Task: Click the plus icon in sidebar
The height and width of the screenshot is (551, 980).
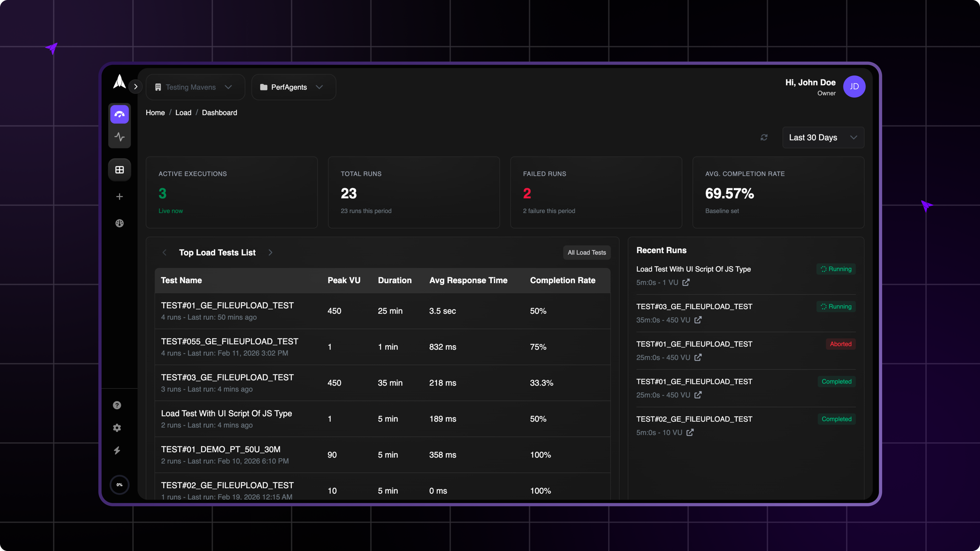Action: 120,196
